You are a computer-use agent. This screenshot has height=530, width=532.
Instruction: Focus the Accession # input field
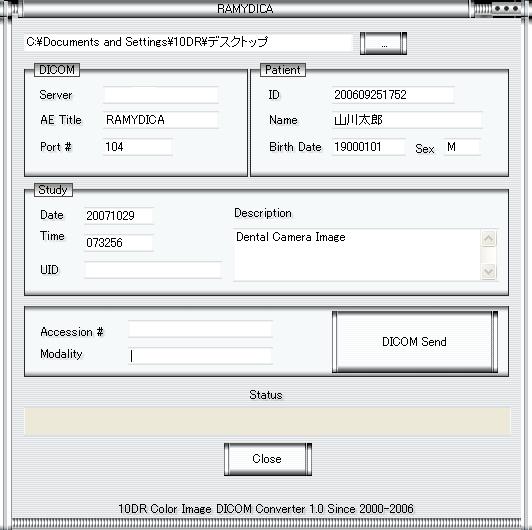point(200,329)
